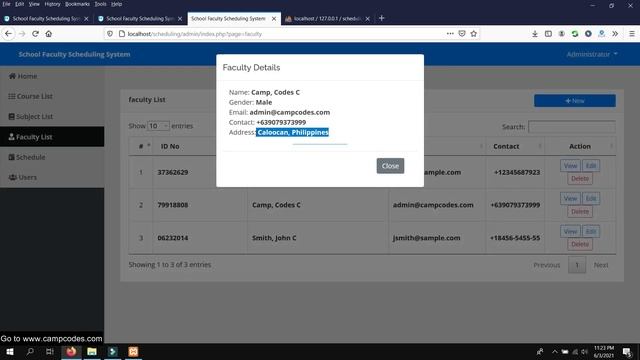The width and height of the screenshot is (640, 360).
Task: Close the first School Faculty Scheduling tab
Action: pos(86,19)
